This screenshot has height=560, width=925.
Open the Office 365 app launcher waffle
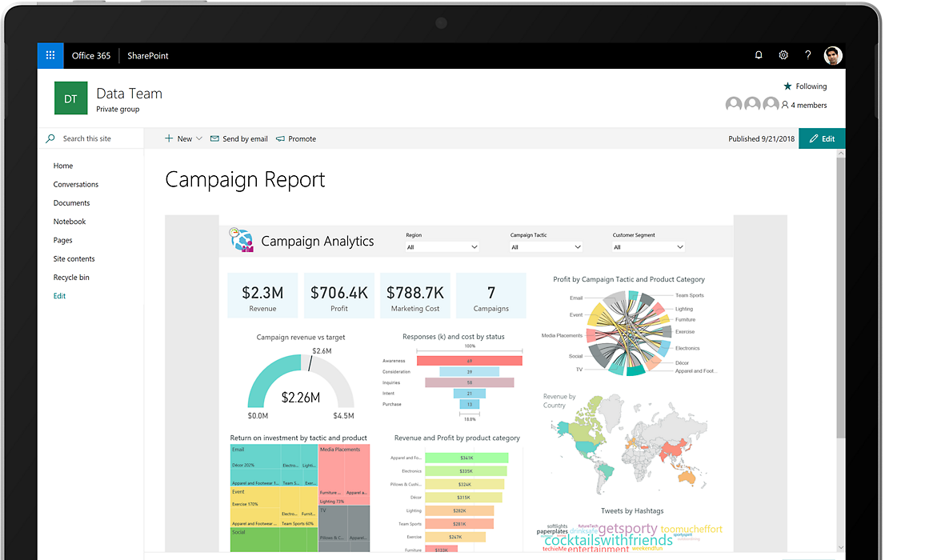tap(50, 55)
